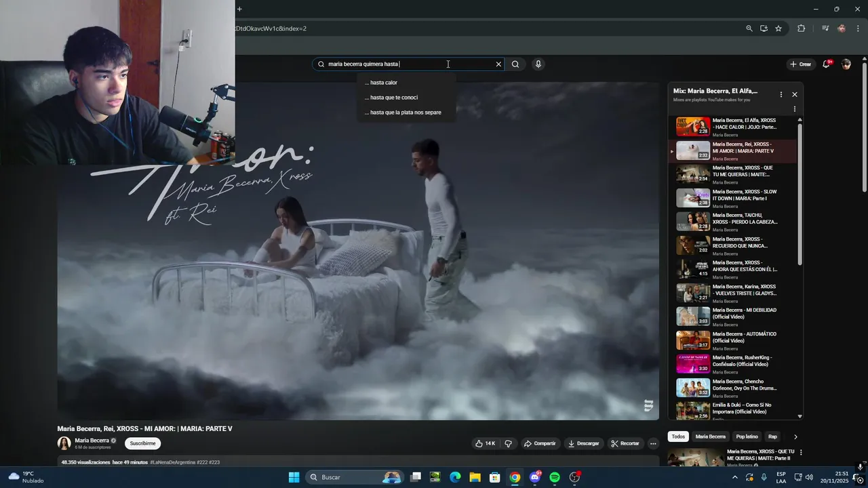This screenshot has width=868, height=488.
Task: Click the playlist panel scrollbar
Action: point(800,193)
